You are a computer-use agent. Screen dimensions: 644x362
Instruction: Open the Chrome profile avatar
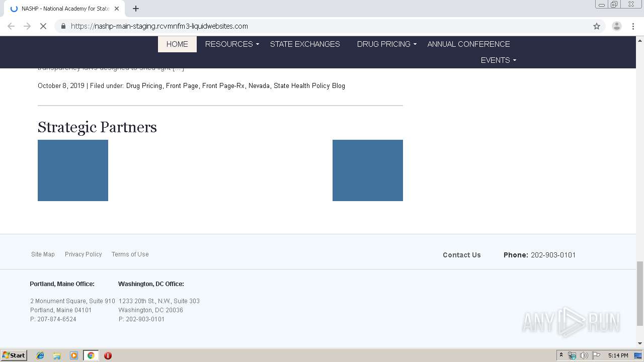point(616,26)
